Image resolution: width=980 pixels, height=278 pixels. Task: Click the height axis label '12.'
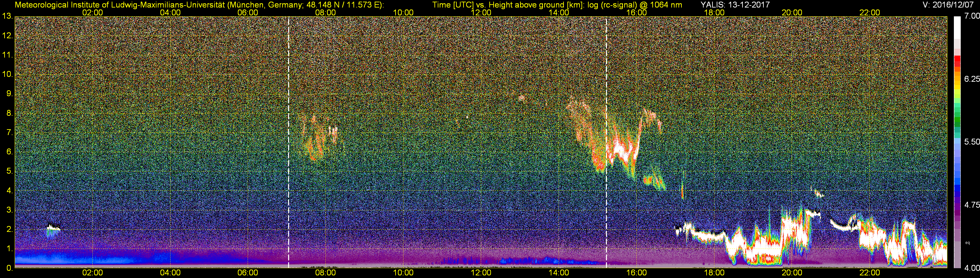point(7,36)
